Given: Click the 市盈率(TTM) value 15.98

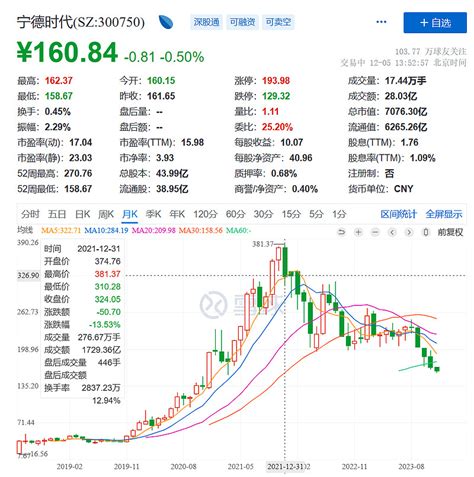Looking at the screenshot, I should [193, 142].
